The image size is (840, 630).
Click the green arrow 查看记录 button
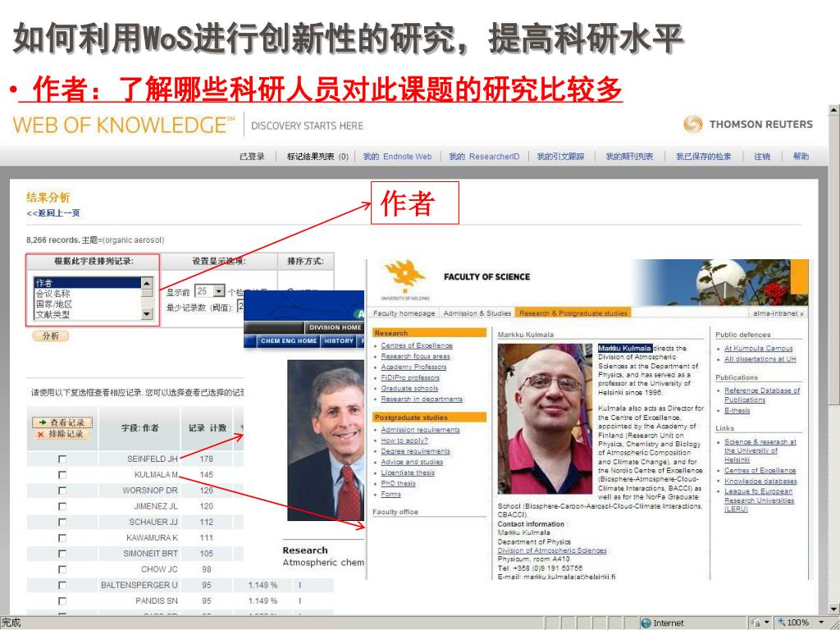coord(62,422)
